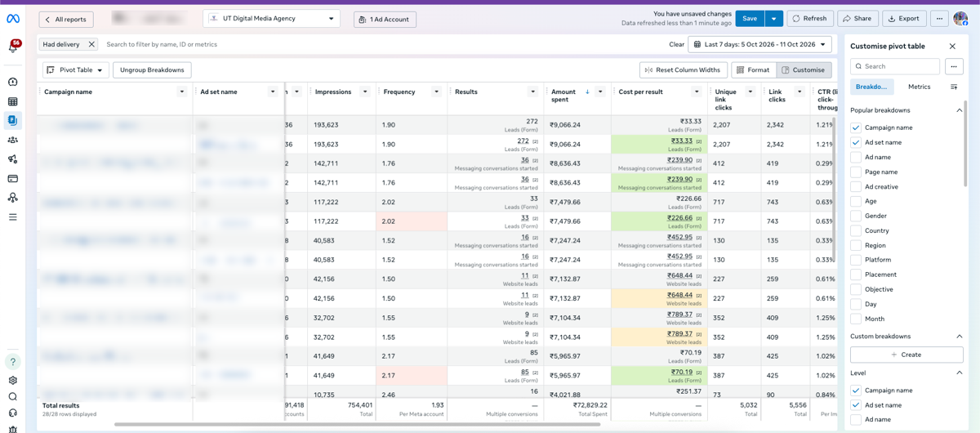The width and height of the screenshot is (980, 433).
Task: Open the Frequency column dropdown
Action: (436, 92)
